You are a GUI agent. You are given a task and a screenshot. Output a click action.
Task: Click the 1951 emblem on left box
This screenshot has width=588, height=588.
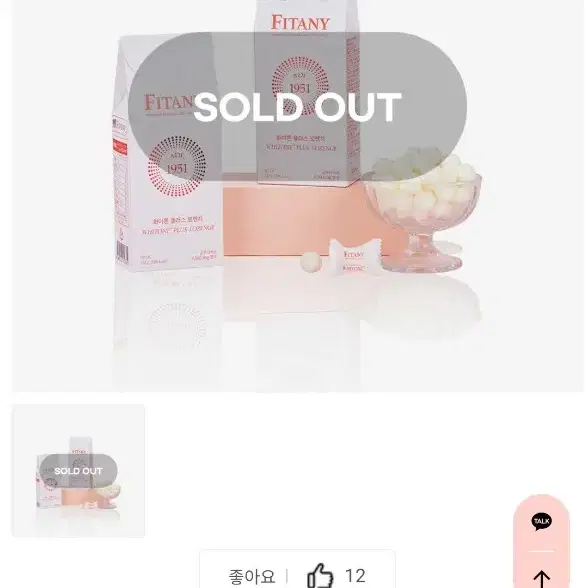tap(176, 167)
